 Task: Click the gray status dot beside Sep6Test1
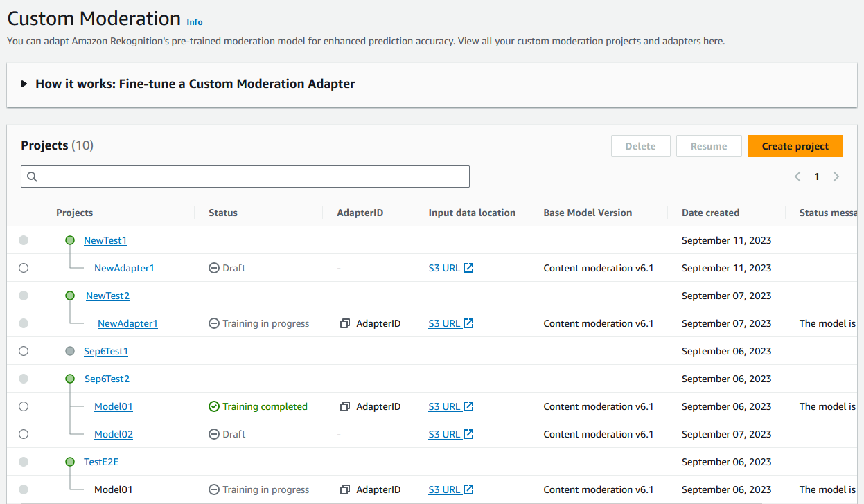70,351
